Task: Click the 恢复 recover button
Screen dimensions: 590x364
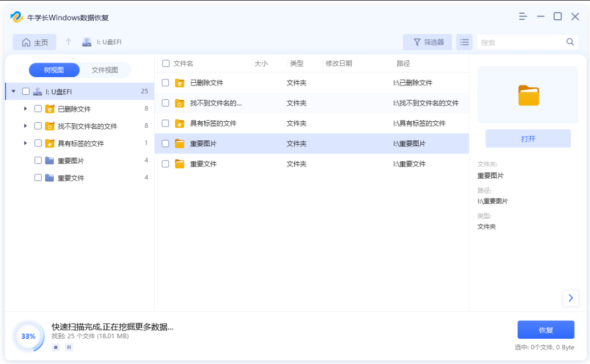Action: [546, 330]
